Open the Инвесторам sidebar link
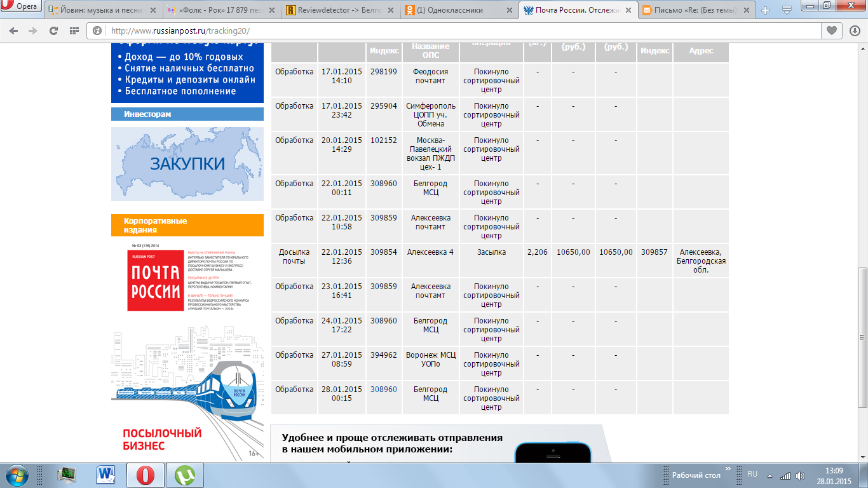Viewport: 868px width, 488px height. (x=147, y=114)
